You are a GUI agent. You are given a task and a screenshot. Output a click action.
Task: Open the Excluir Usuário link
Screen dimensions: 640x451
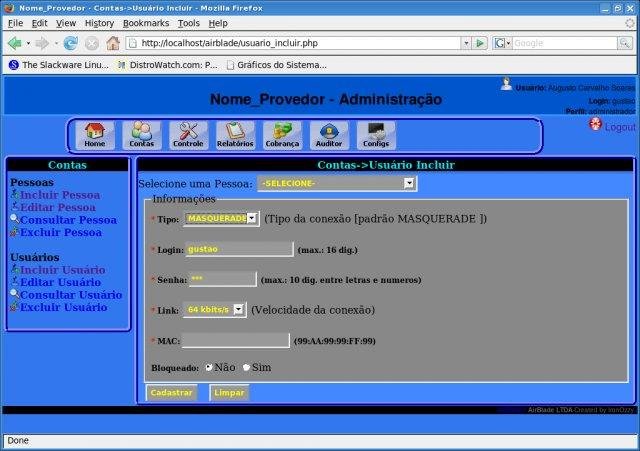pos(64,307)
